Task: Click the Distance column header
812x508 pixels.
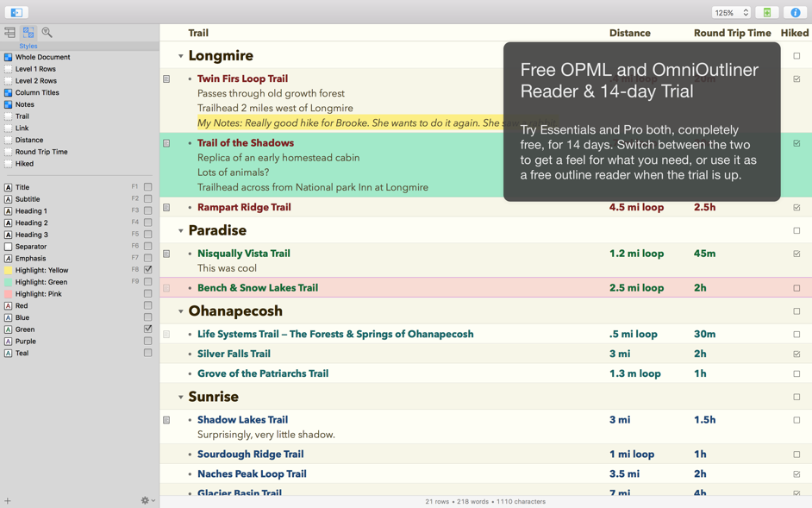Action: tap(629, 33)
